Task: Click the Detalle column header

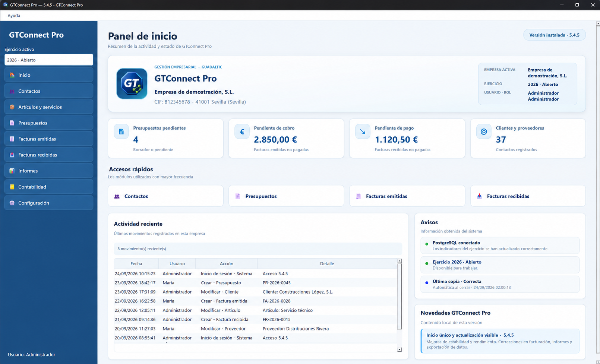Action: pyautogui.click(x=327, y=263)
